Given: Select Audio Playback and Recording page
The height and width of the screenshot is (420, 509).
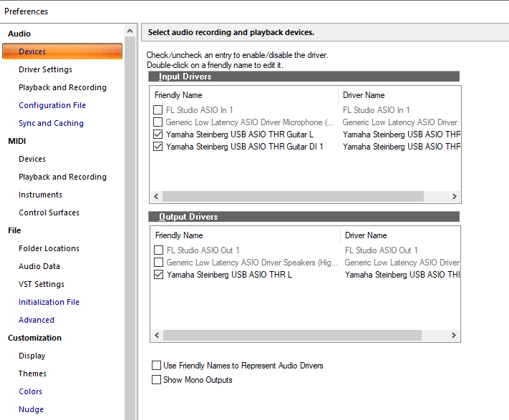Looking at the screenshot, I should pos(62,87).
